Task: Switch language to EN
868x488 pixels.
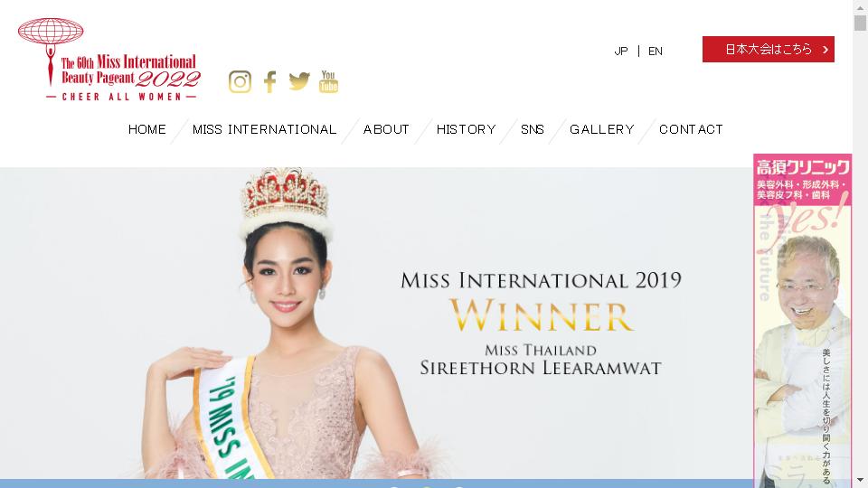Action: point(656,51)
